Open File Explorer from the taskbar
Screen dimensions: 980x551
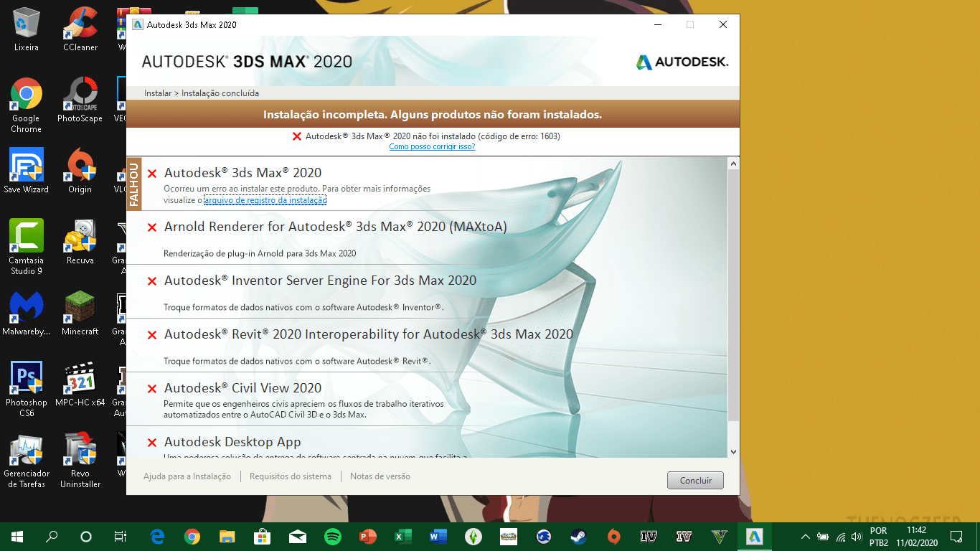point(227,536)
